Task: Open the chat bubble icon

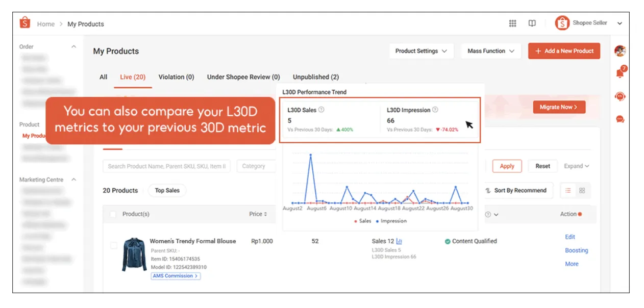Action: click(620, 119)
